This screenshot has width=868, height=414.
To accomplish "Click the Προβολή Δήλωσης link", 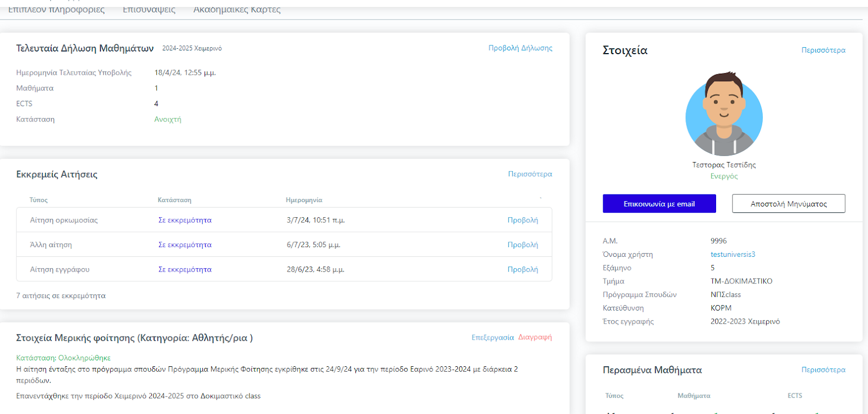I will click(x=520, y=48).
